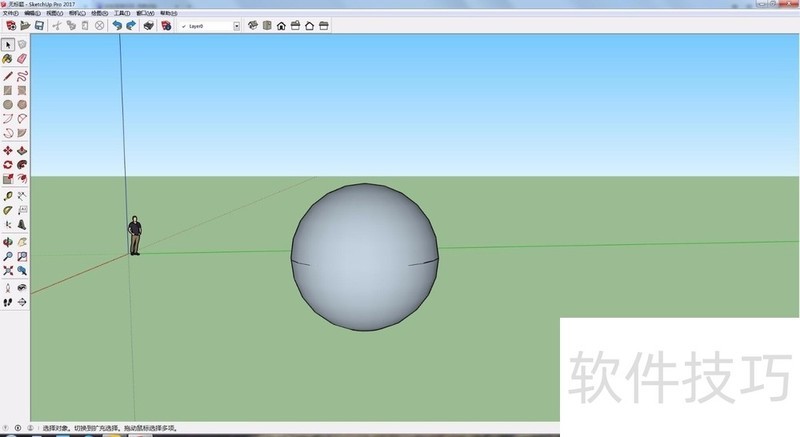
Task: Click the Zoom Extents tool
Action: (8, 271)
